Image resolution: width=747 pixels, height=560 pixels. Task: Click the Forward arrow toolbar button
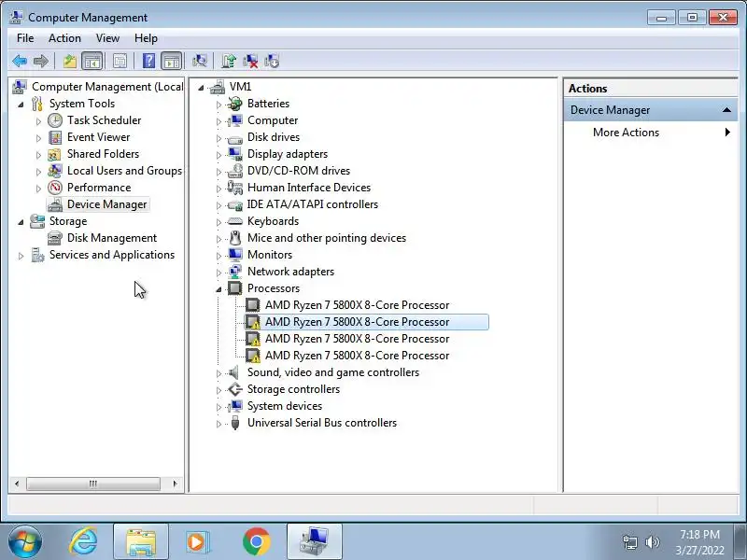coord(41,61)
